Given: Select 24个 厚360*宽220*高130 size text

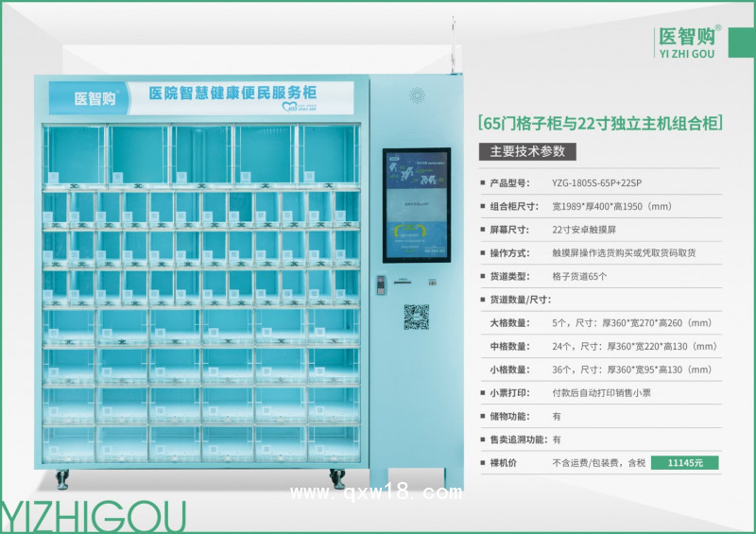Looking at the screenshot, I should (634, 346).
